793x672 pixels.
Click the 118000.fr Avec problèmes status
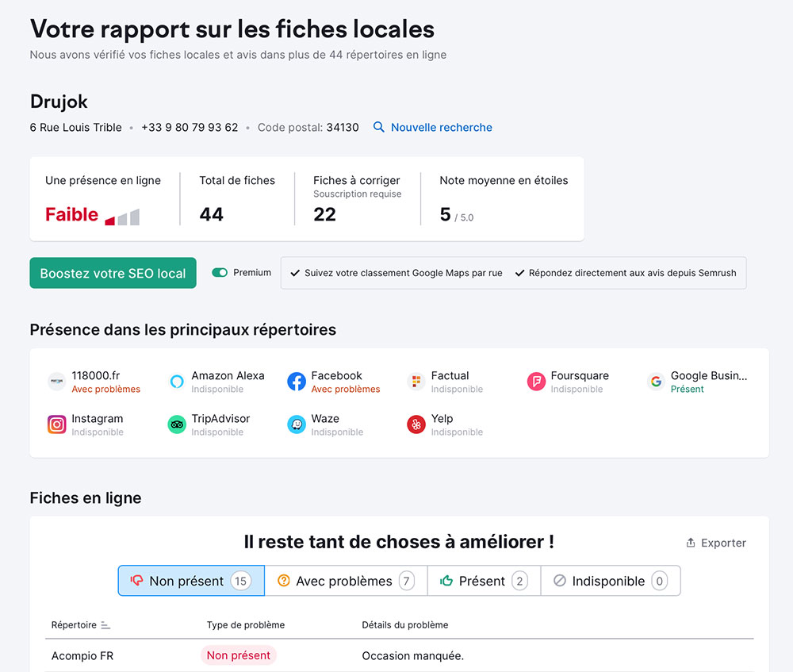point(105,389)
